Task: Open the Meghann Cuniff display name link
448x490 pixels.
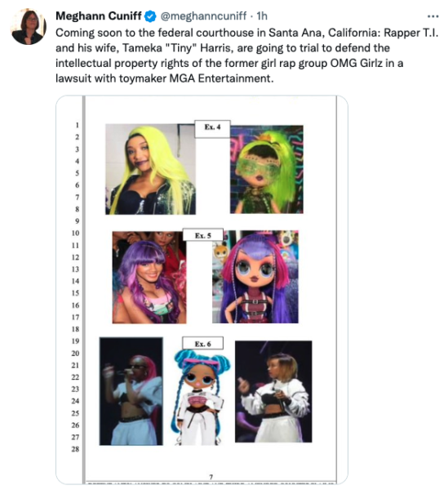Action: click(99, 16)
